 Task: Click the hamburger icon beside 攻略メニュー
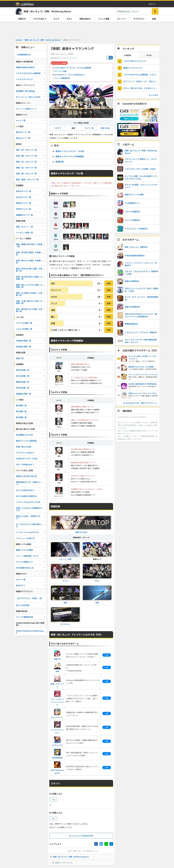click(x=17, y=47)
